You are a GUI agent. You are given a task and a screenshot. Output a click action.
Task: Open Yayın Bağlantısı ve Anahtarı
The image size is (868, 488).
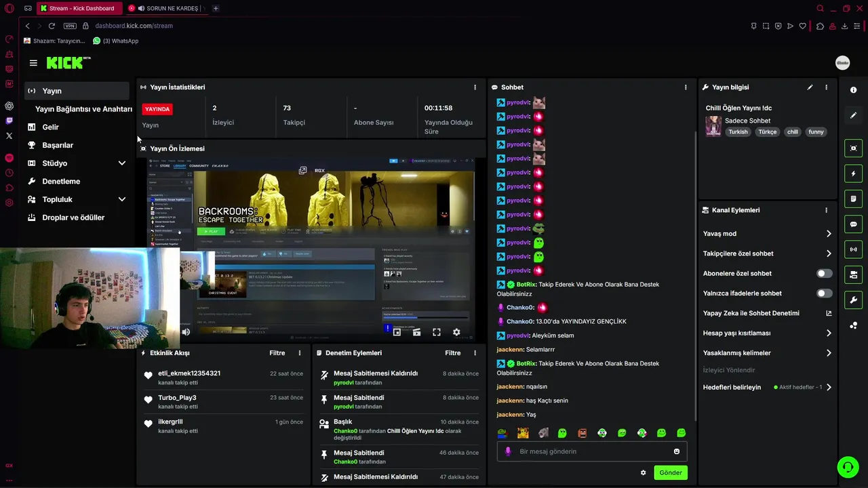[83, 109]
